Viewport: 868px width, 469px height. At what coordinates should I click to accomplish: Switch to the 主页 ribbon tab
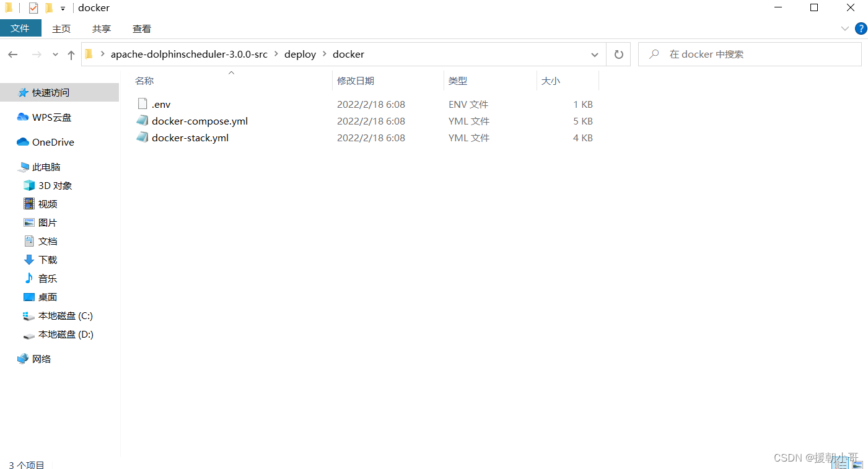tap(61, 28)
